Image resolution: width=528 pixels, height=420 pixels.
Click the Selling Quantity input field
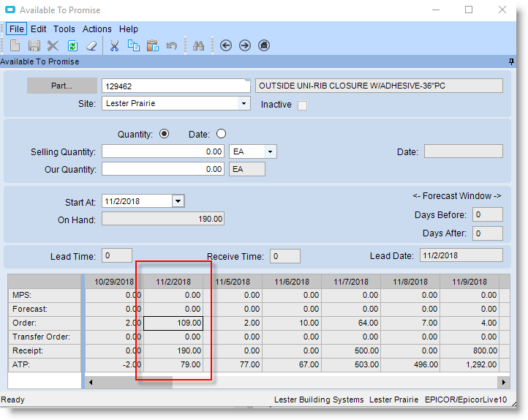[x=163, y=151]
